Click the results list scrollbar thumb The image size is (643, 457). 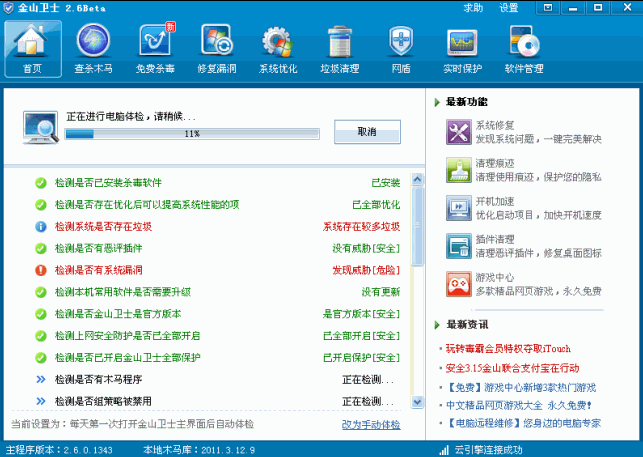[417, 226]
